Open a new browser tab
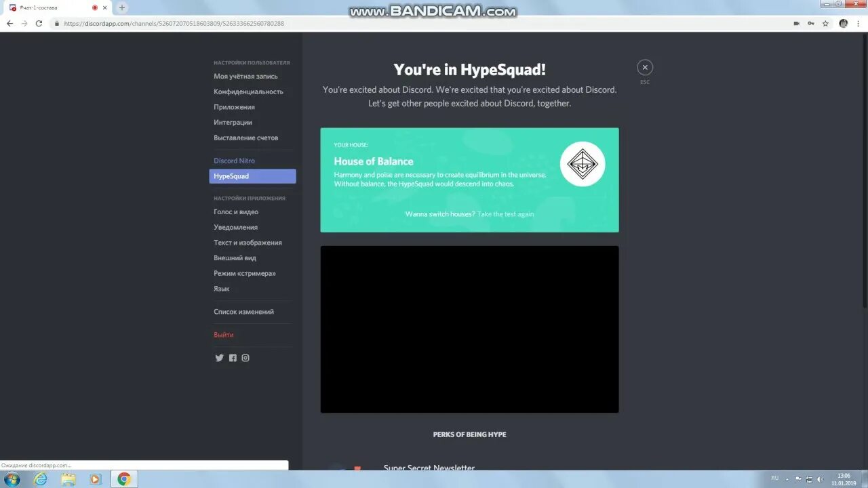The image size is (868, 488). (x=122, y=7)
